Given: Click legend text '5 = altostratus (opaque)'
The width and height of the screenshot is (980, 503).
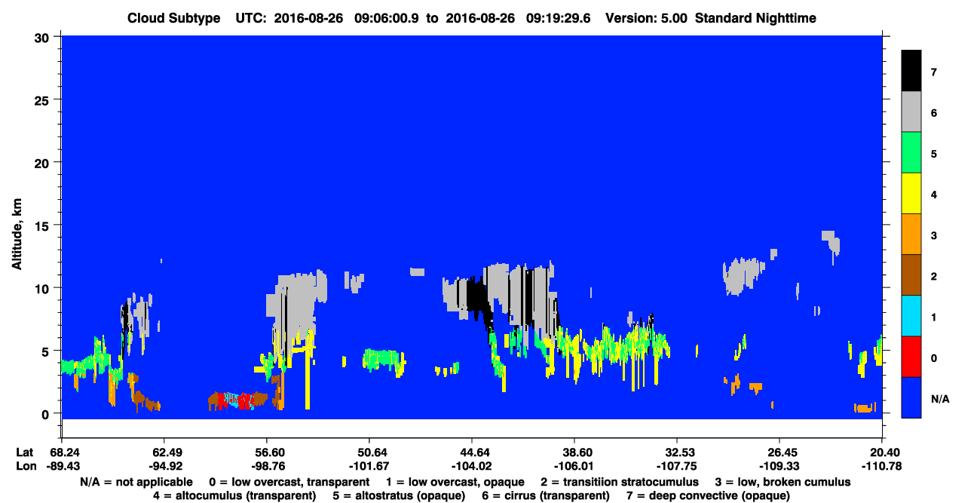Looking at the screenshot, I should pos(400,495).
